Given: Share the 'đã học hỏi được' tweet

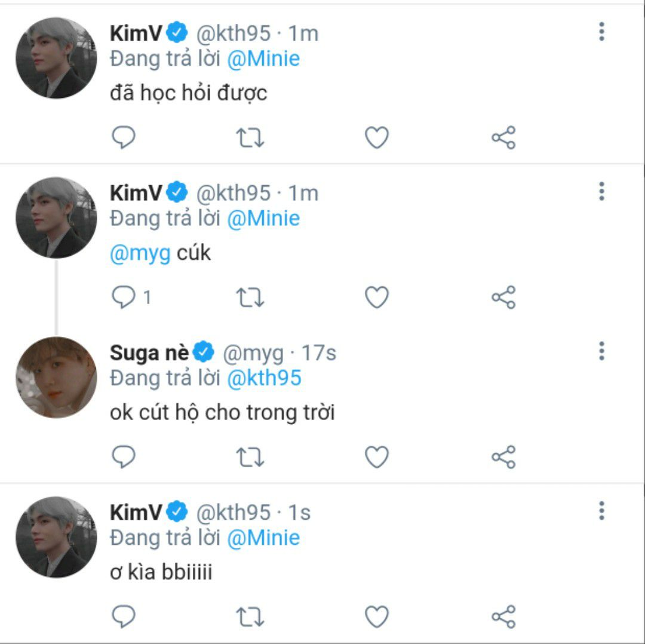Looking at the screenshot, I should [503, 138].
